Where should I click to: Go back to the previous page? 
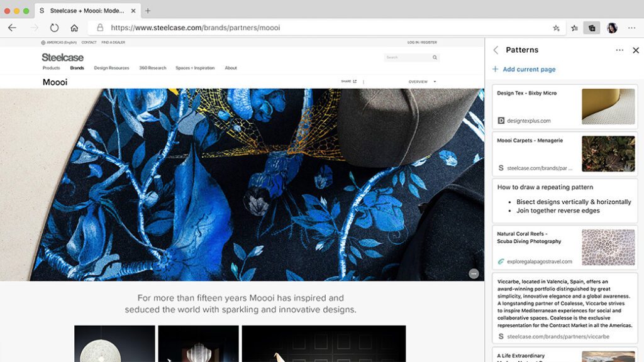click(13, 28)
